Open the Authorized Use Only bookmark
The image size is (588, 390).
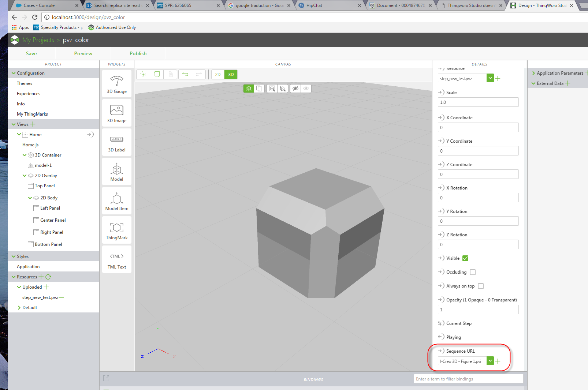(x=112, y=27)
